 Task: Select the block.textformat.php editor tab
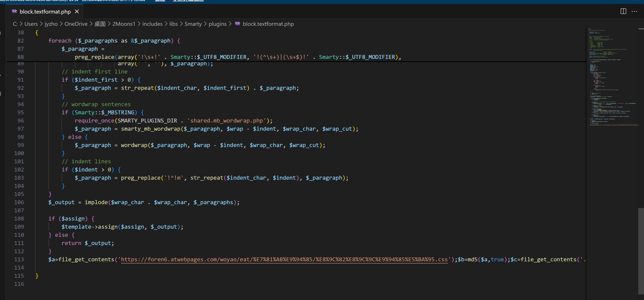pos(45,12)
